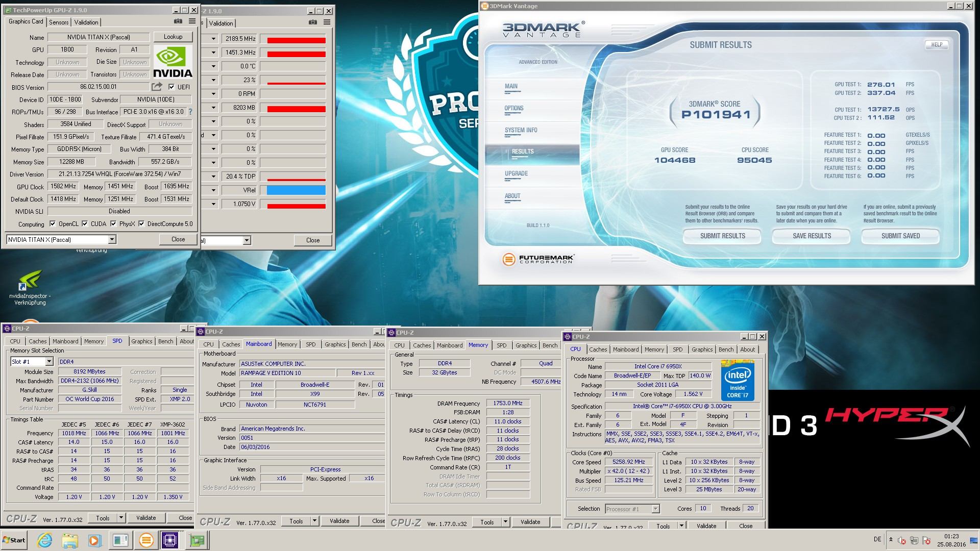Click camera icon in GPU-Z sensors window

(x=312, y=22)
